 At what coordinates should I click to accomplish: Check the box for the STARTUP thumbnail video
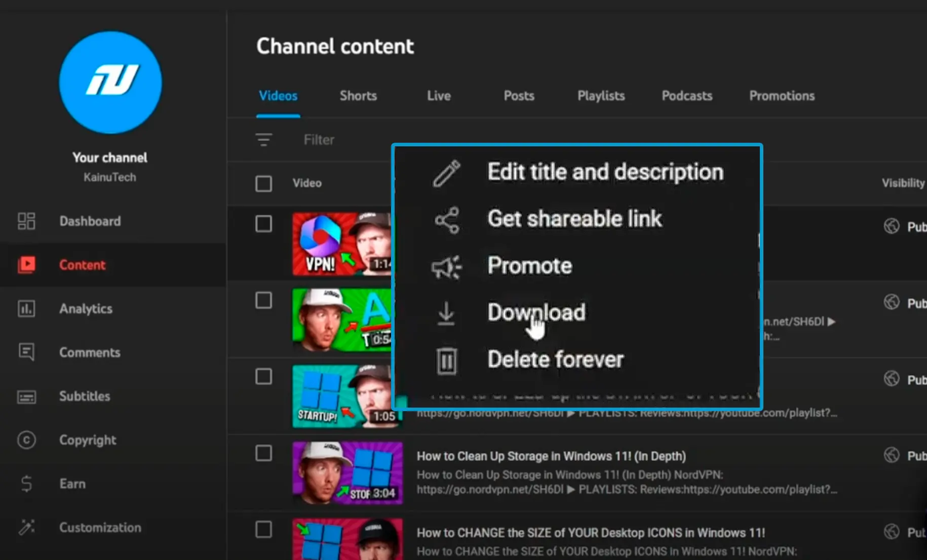pyautogui.click(x=263, y=376)
